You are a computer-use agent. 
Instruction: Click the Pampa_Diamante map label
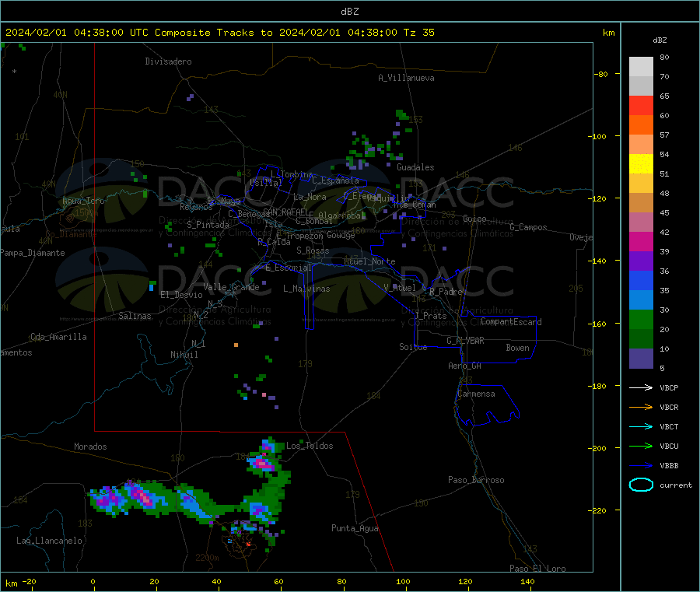[x=33, y=253]
